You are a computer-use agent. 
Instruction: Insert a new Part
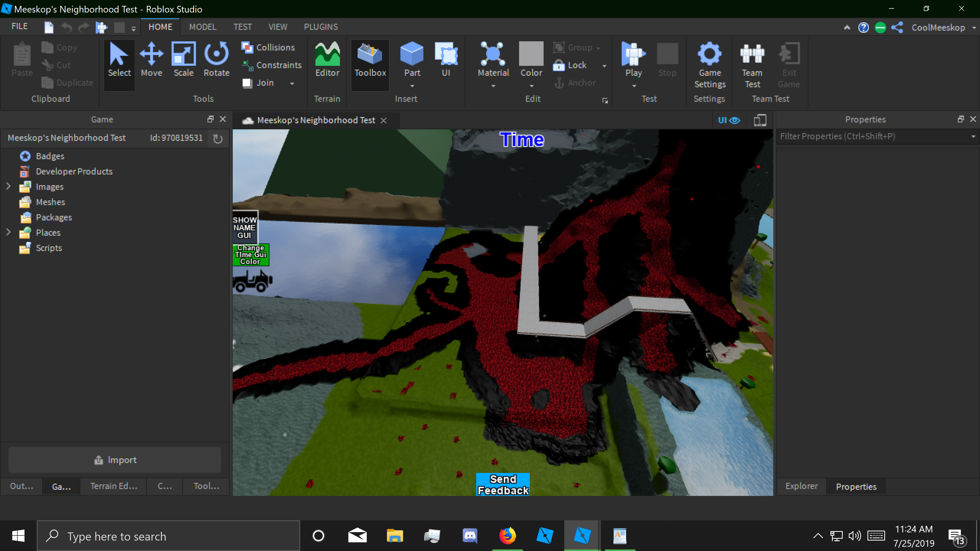[x=412, y=57]
